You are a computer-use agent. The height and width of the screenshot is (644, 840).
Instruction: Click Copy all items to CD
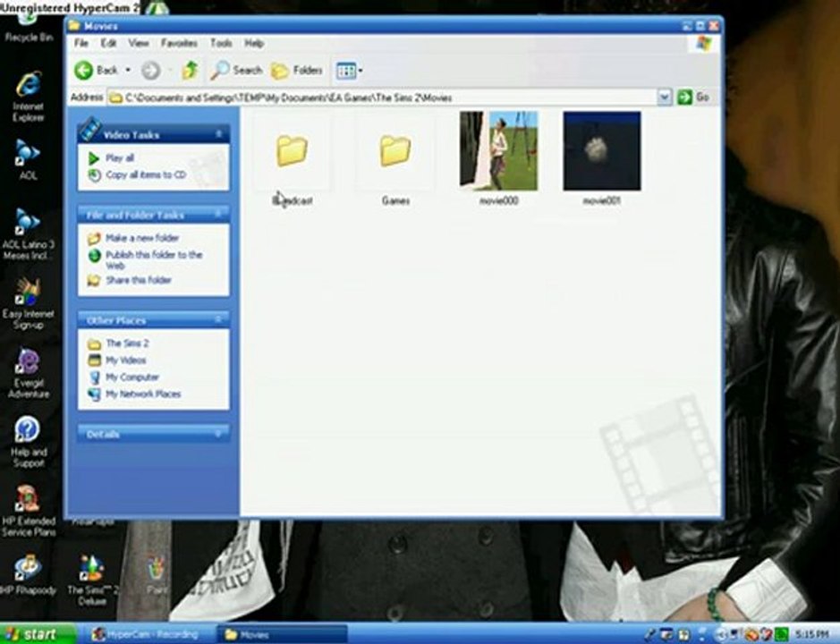pos(137,174)
